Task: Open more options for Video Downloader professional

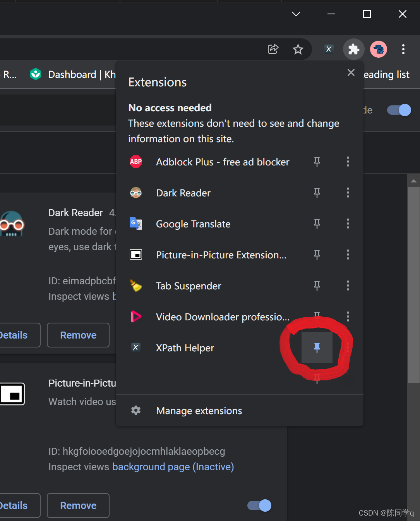Action: coord(348,316)
